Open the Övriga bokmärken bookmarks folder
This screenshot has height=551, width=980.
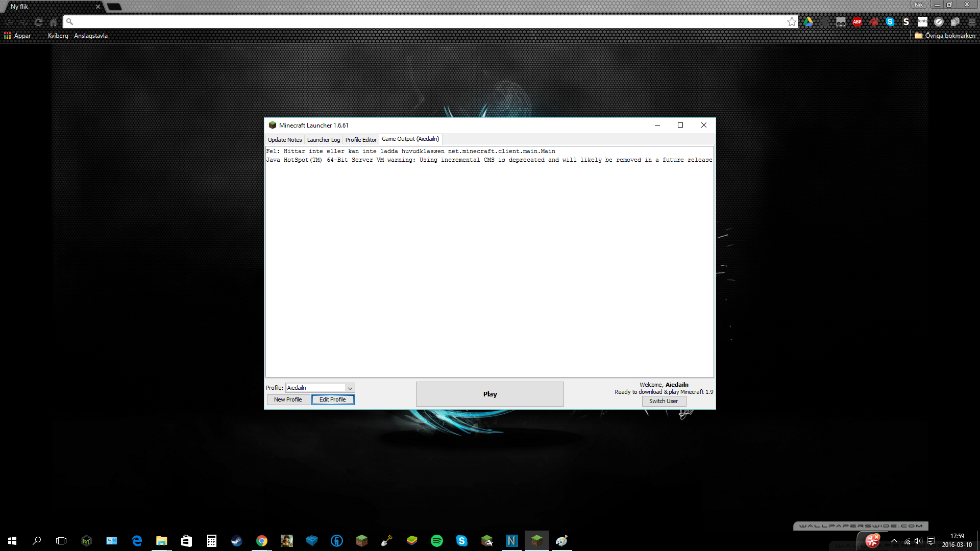(x=945, y=36)
